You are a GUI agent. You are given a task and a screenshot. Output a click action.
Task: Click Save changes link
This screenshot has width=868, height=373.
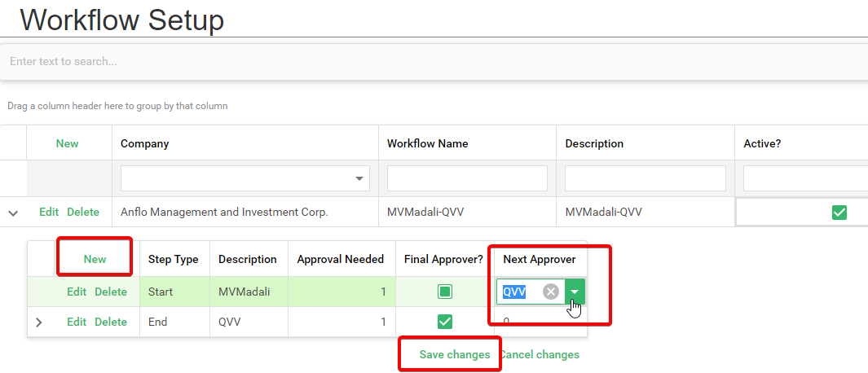[x=454, y=354]
